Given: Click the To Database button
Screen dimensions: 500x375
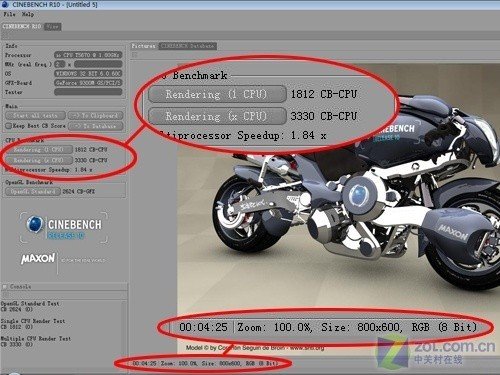Looking at the screenshot, I should pos(95,126).
